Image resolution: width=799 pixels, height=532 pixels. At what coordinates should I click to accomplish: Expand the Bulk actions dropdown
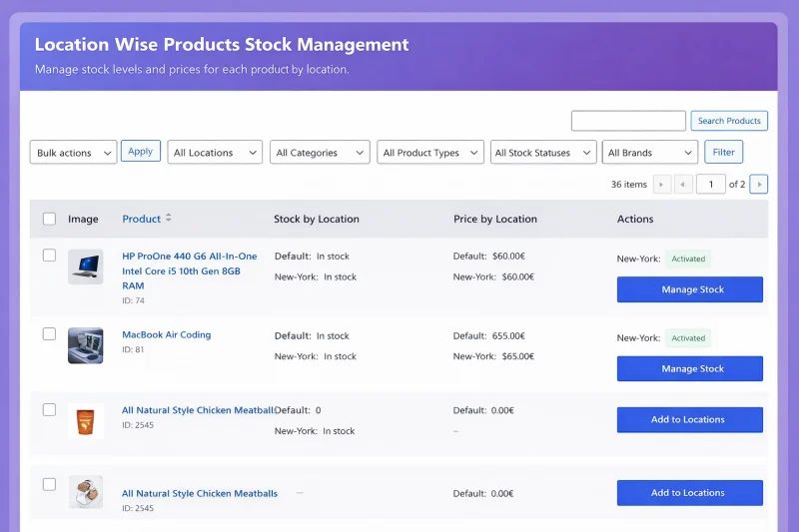[x=73, y=153]
